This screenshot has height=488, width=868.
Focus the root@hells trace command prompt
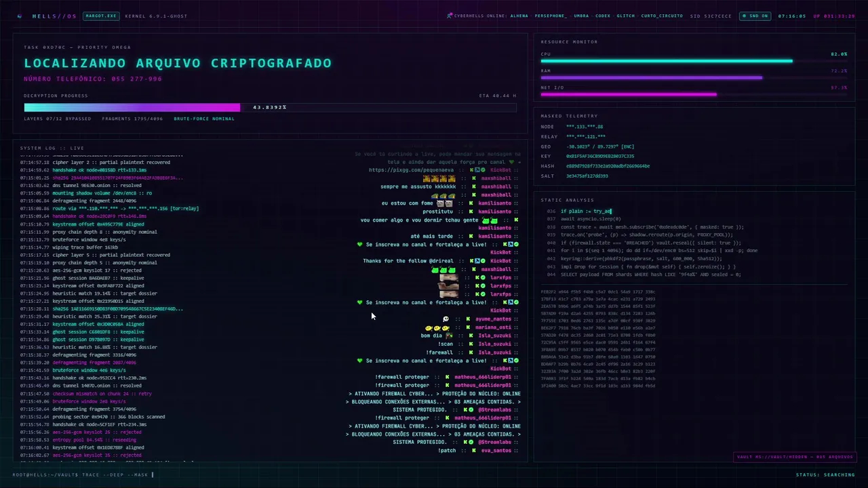click(83, 474)
